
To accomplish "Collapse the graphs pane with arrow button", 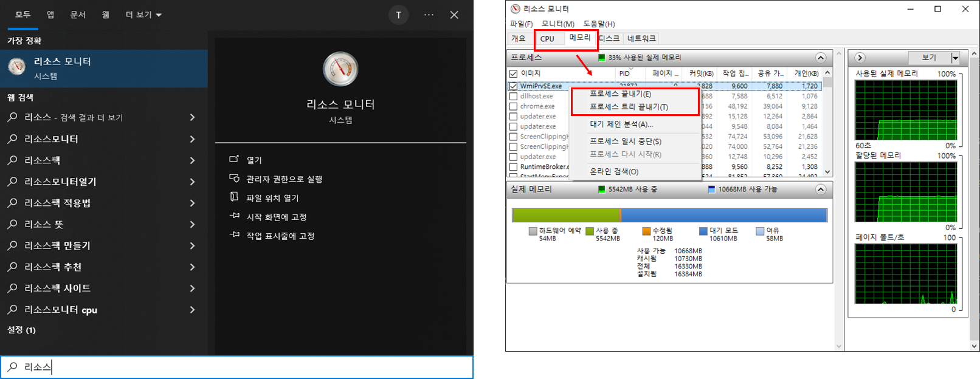I will 860,58.
